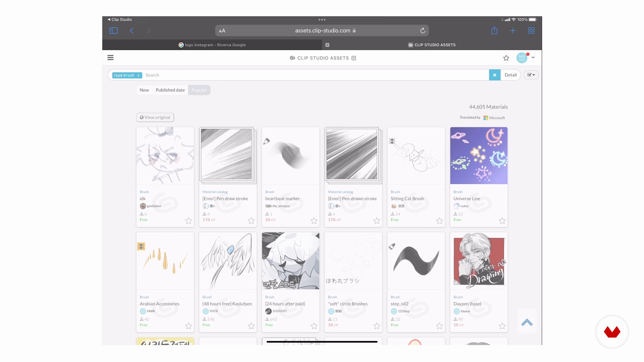The width and height of the screenshot is (644, 362).
Task: Return to Clip Studio app link
Action: (120, 19)
